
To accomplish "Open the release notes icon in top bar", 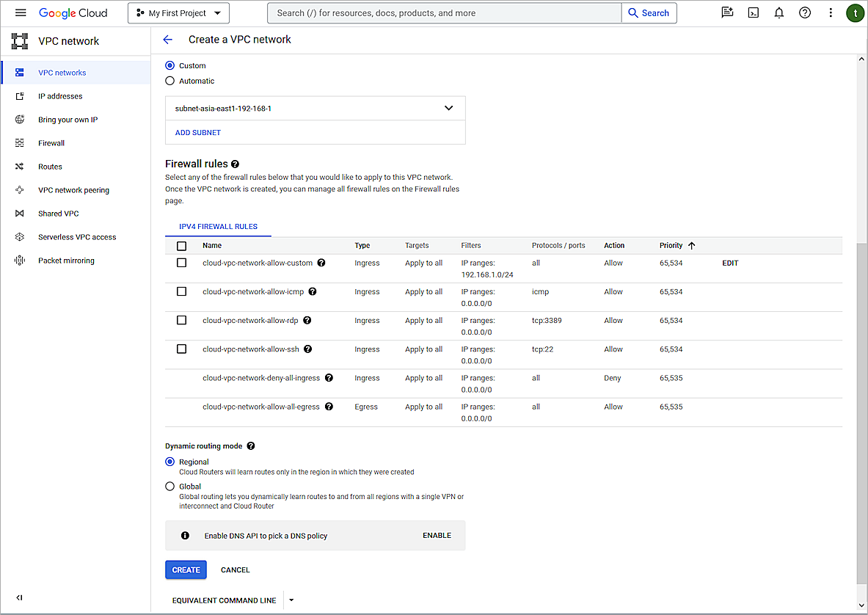I will [x=727, y=12].
